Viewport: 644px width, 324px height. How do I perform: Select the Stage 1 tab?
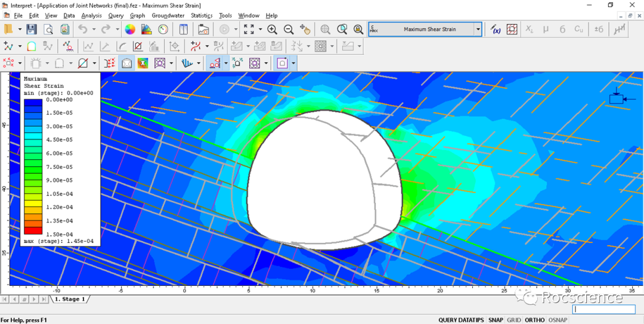tap(69, 299)
